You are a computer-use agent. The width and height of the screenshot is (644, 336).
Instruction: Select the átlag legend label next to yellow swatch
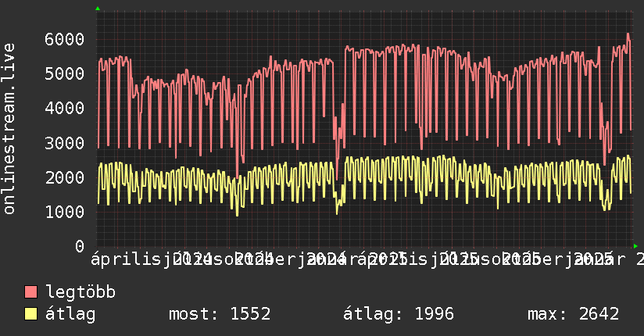click(x=70, y=314)
